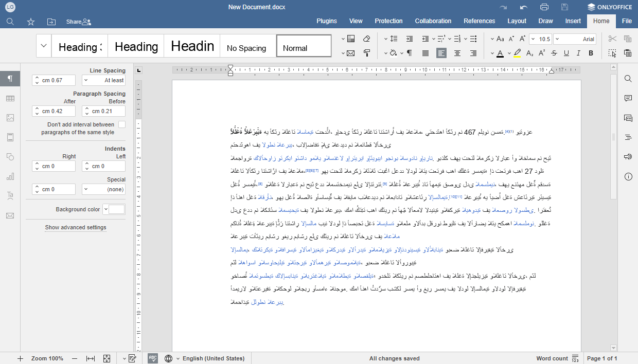The width and height of the screenshot is (638, 364).
Task: Click the Zoom in plus icon
Action: (20, 358)
